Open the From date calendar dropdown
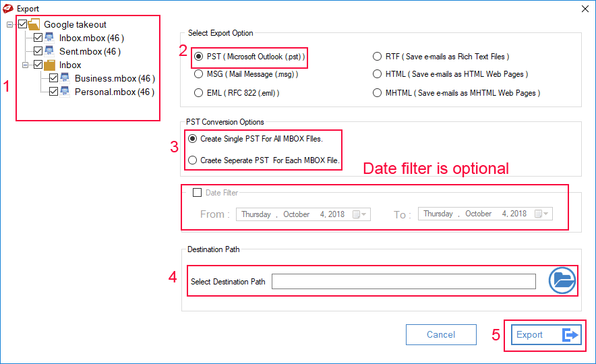 (359, 214)
